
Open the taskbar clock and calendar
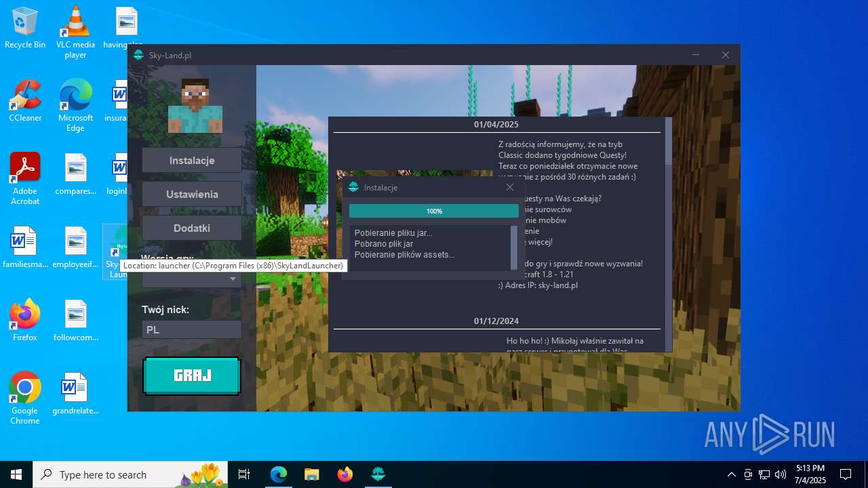(x=810, y=474)
